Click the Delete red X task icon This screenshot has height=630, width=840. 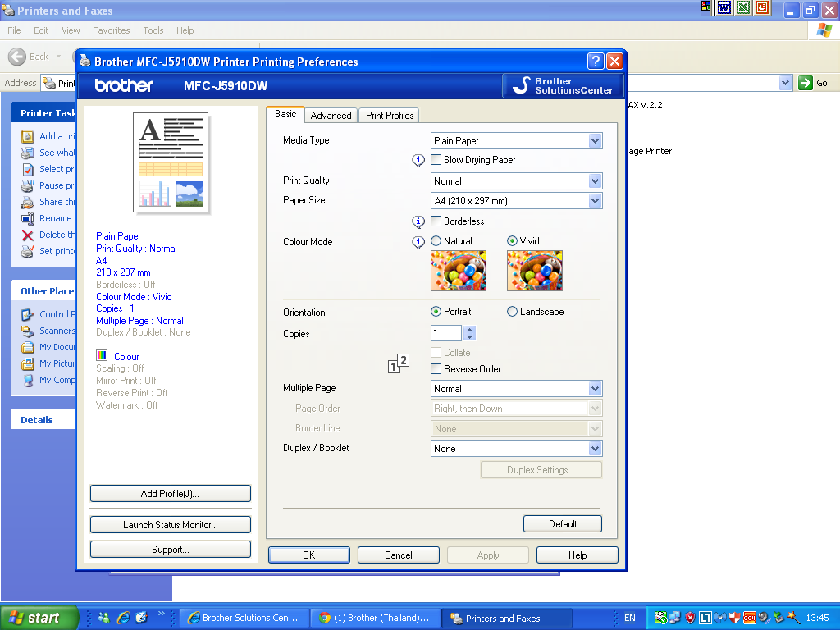(27, 235)
